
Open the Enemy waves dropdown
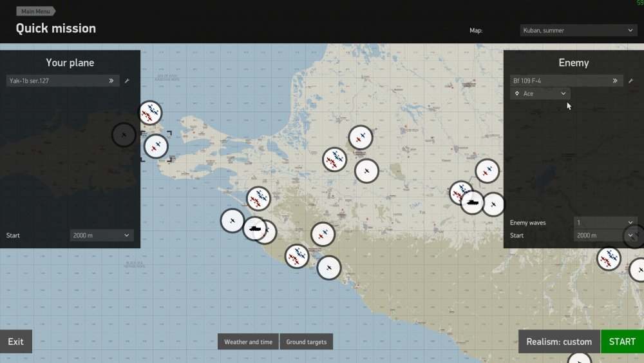[x=605, y=222]
